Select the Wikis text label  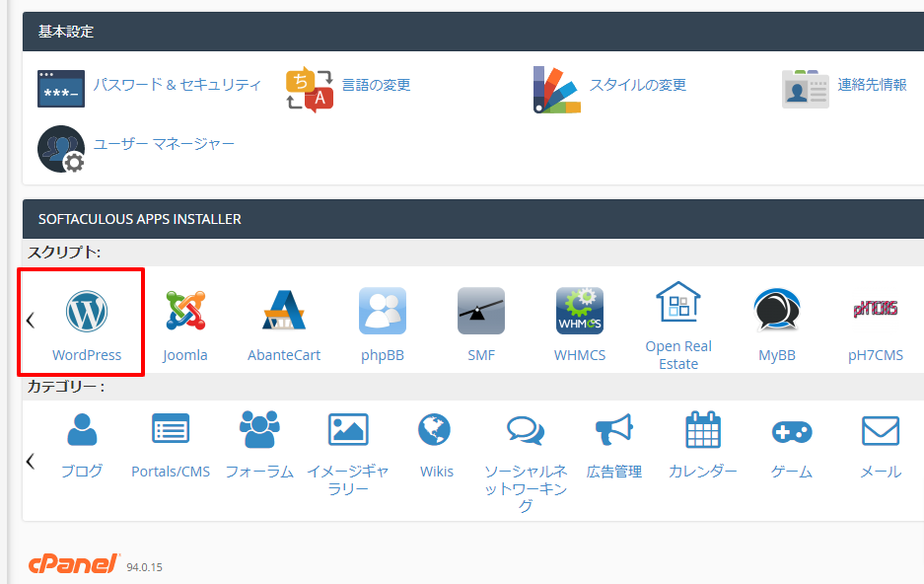437,472
